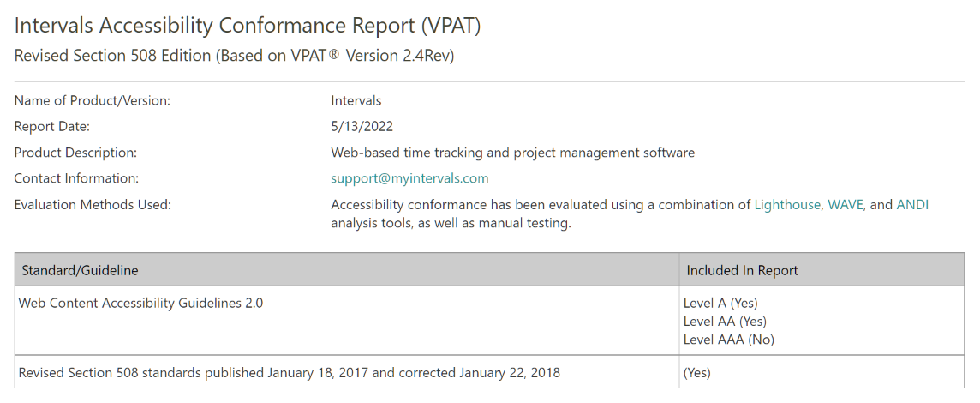Screen dimensions: 980x403
Task: Select the Revised Section 508 Edition subtitle
Action: 234,56
